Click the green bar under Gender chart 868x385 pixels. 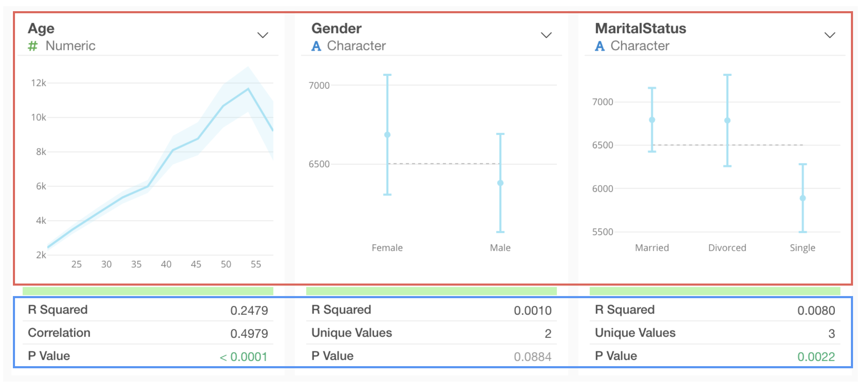[x=431, y=291]
